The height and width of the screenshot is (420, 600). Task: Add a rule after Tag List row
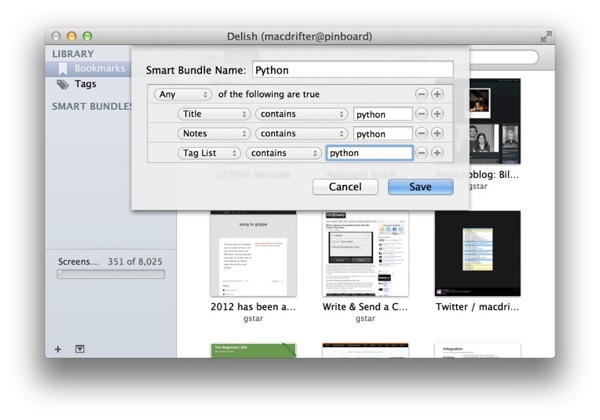click(x=437, y=153)
